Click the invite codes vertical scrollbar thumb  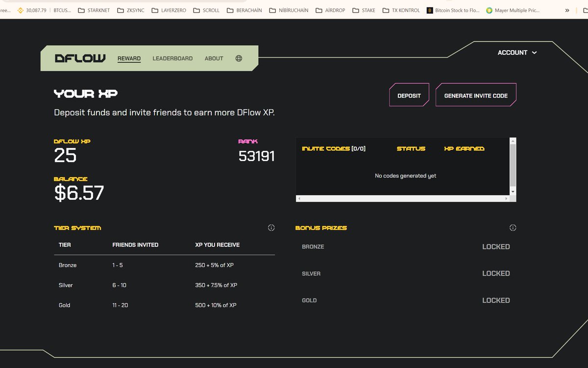[x=513, y=165]
